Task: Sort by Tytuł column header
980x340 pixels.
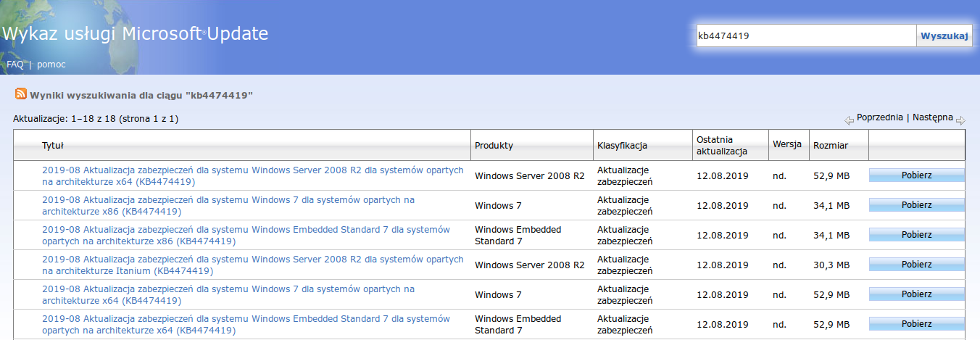Action: click(x=53, y=146)
